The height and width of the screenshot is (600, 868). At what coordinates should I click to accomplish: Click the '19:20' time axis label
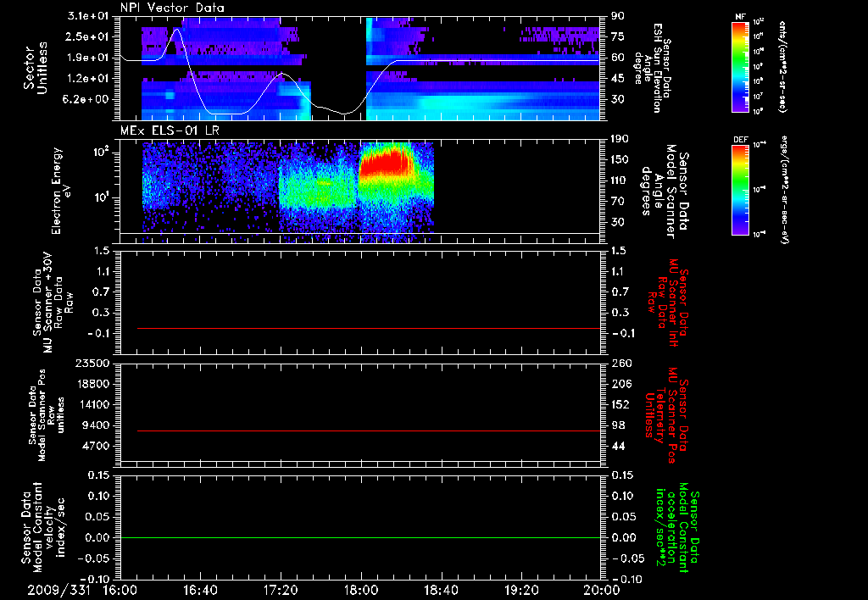click(x=521, y=590)
